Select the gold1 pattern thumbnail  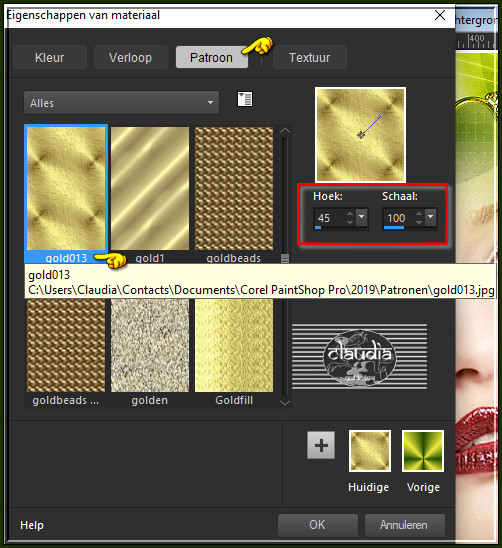(150, 188)
